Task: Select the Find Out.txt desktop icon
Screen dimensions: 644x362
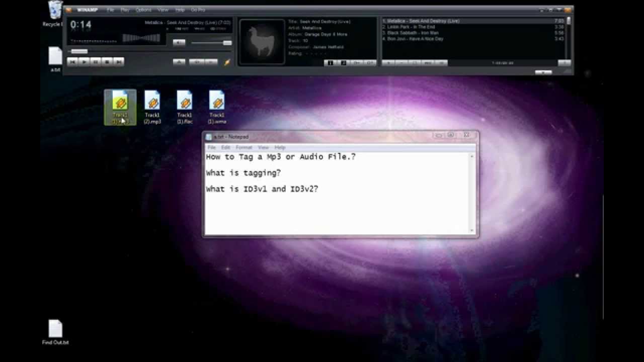Action: point(55,332)
